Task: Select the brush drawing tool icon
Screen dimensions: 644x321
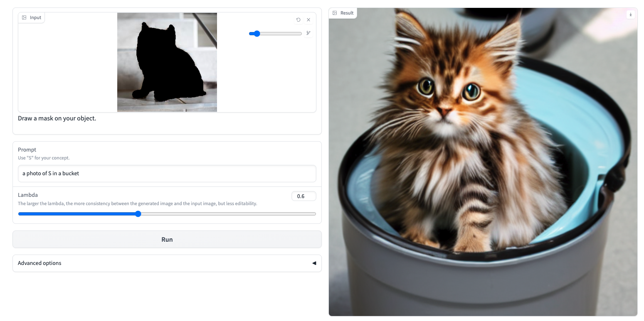Action: tap(308, 33)
